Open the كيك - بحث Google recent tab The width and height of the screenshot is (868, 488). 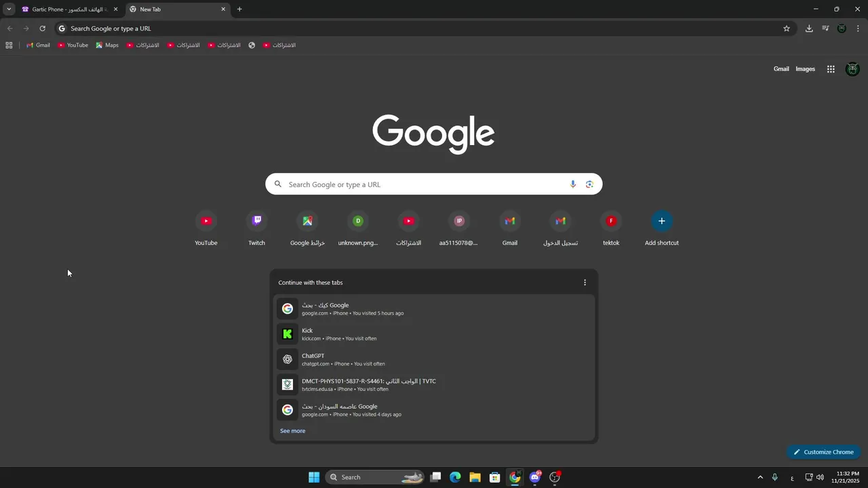coord(434,308)
